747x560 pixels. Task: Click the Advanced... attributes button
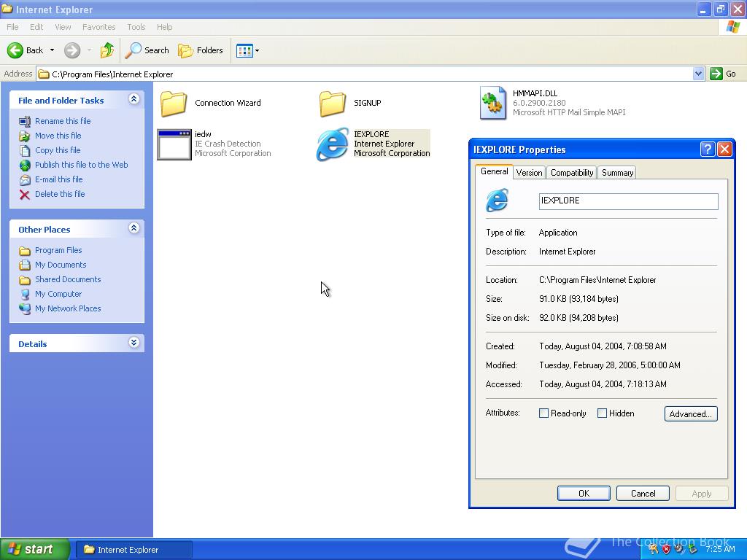(691, 414)
